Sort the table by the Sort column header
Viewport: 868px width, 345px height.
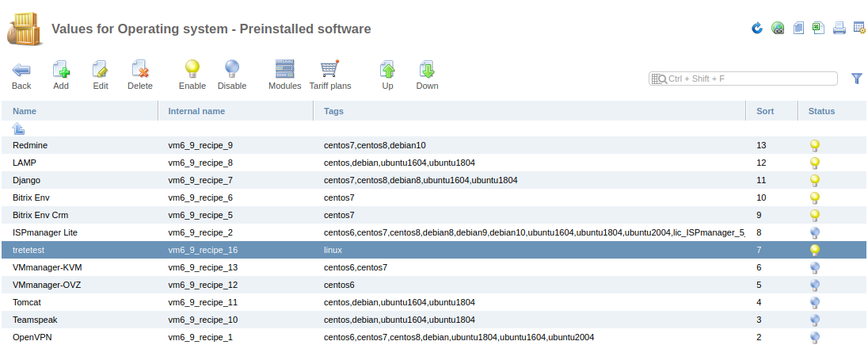(x=765, y=111)
